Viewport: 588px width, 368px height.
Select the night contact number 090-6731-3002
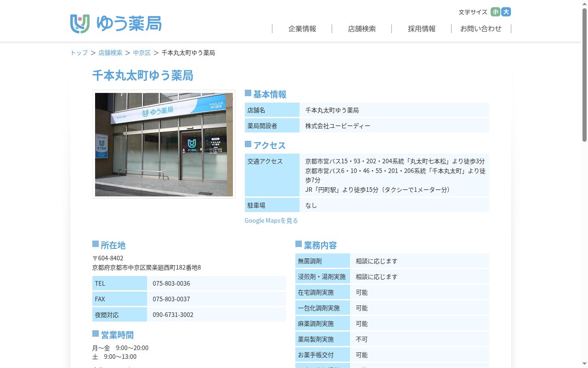click(173, 315)
